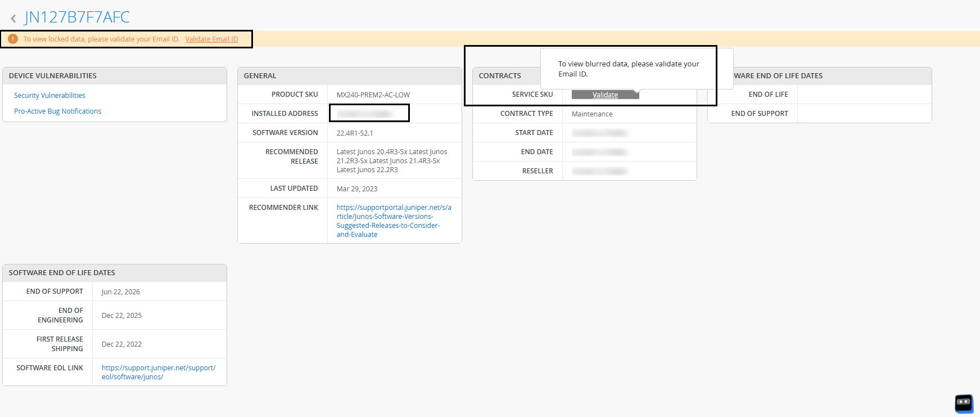
Task: Click the End of Life label in hardware panel
Action: [x=768, y=95]
